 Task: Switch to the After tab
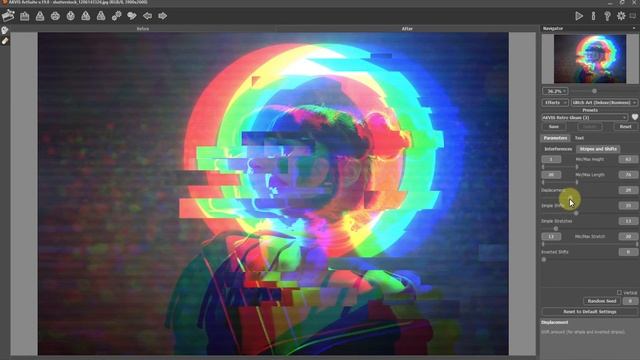[407, 29]
